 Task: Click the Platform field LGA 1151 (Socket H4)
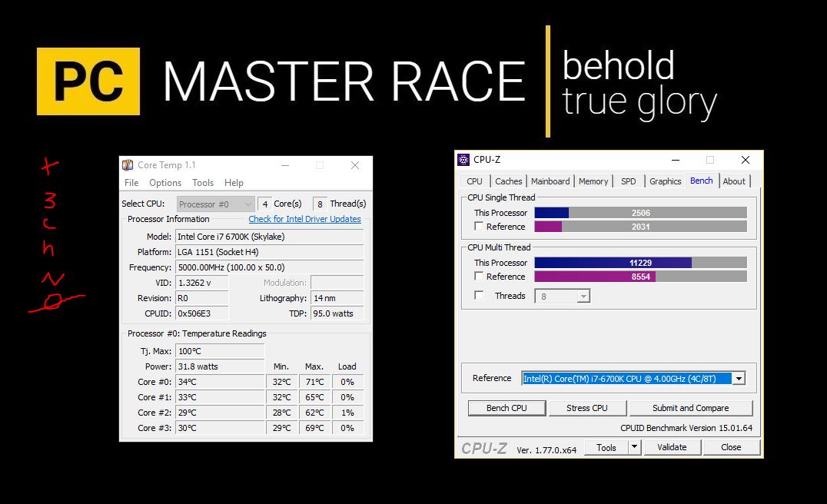(x=270, y=252)
